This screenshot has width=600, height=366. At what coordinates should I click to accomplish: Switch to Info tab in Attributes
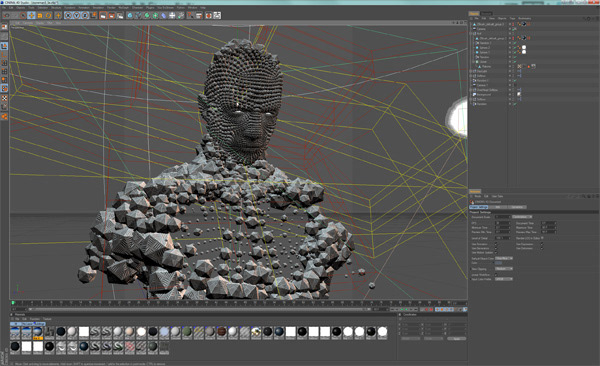(x=498, y=207)
